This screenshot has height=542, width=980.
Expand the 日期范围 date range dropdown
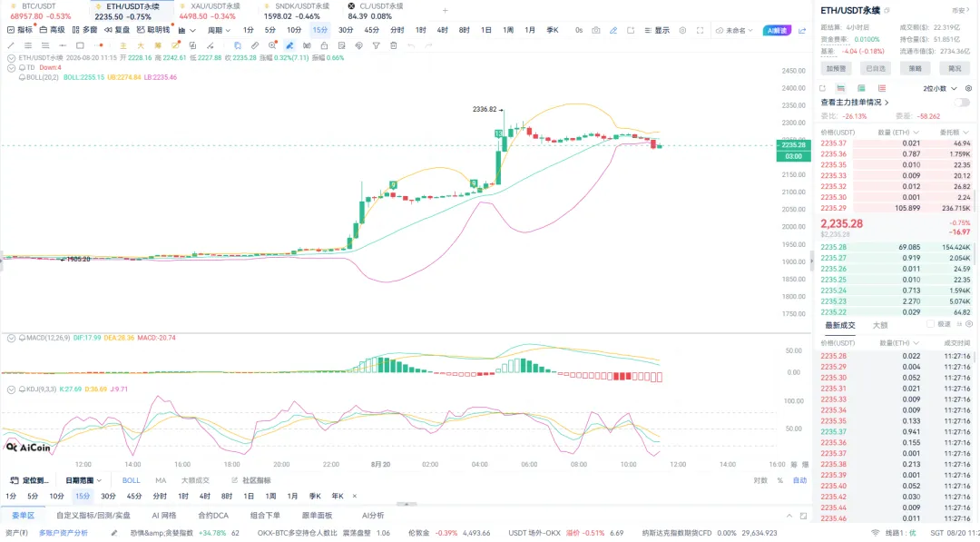pyautogui.click(x=83, y=480)
